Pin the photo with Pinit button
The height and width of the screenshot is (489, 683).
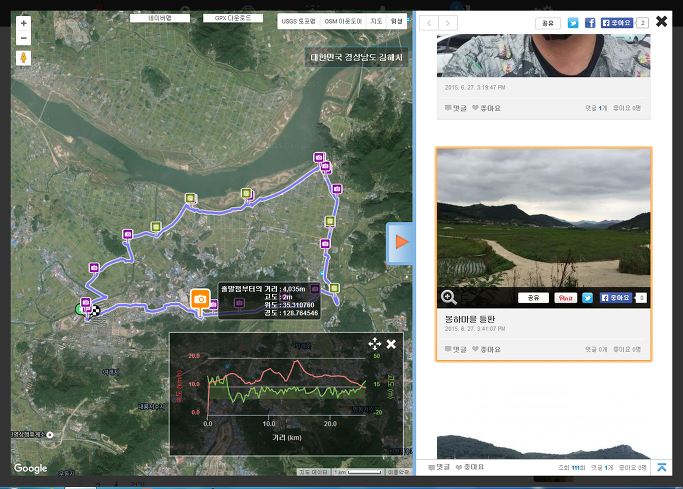pos(565,298)
